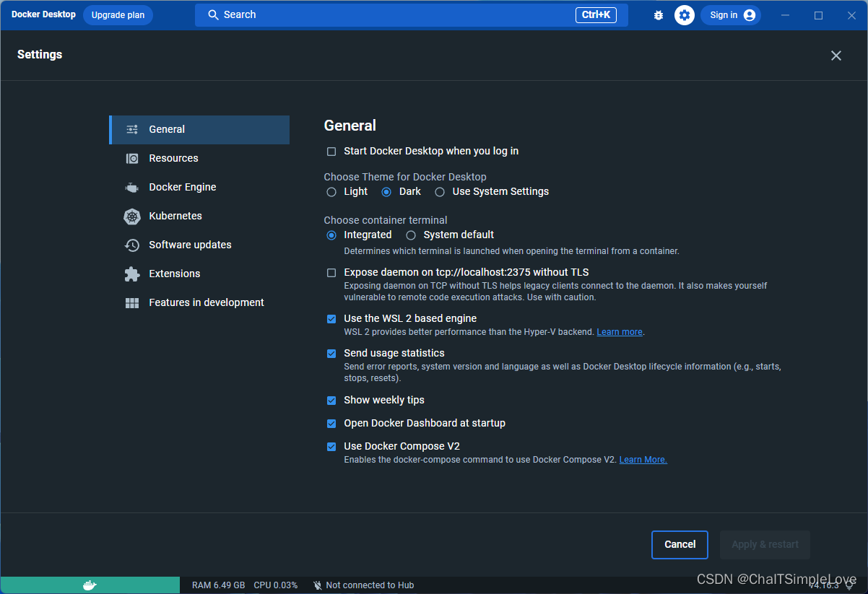
Task: Toggle Use Docker Compose V2 checkbox
Action: (331, 447)
